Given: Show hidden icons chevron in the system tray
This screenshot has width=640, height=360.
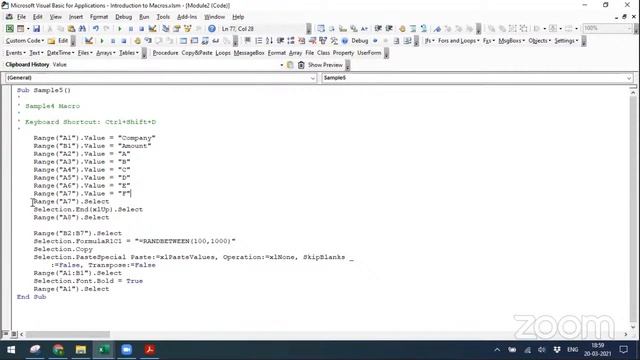Looking at the screenshot, I should [x=497, y=350].
